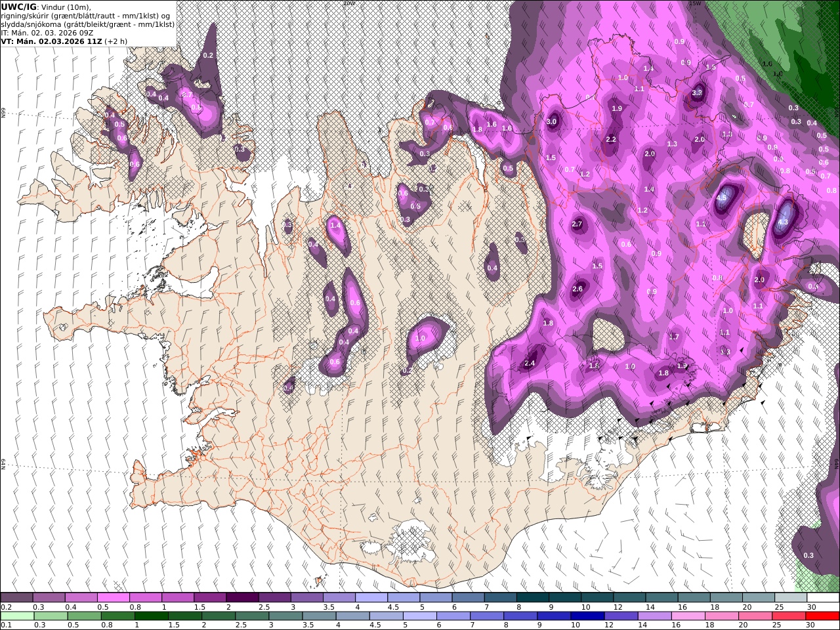
Task: Click lower legend light pink swatch labeled 16
Action: 688,616
